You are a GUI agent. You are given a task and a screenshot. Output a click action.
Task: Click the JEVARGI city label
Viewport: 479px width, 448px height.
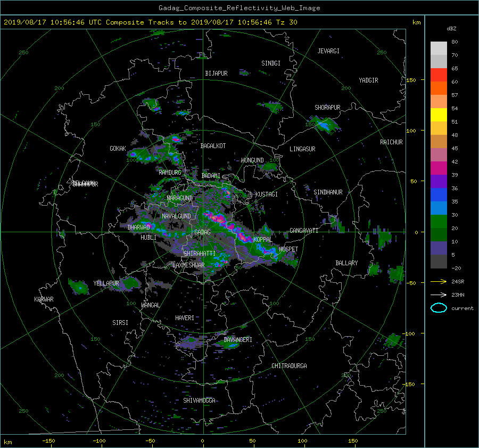[x=328, y=51]
